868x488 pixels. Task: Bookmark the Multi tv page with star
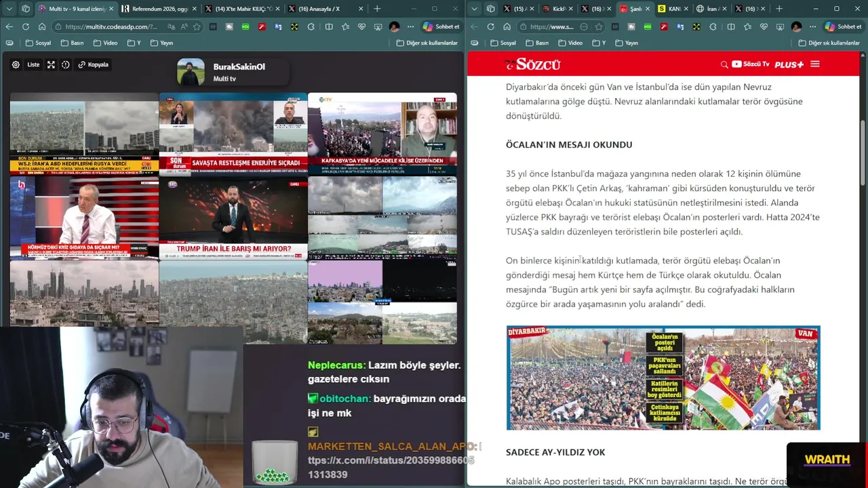click(197, 26)
